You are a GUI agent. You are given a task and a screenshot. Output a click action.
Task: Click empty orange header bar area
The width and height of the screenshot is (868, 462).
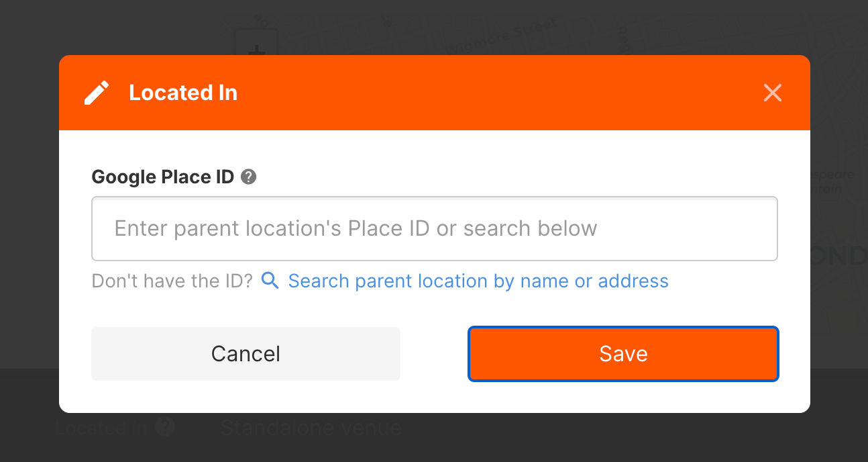(x=470, y=93)
